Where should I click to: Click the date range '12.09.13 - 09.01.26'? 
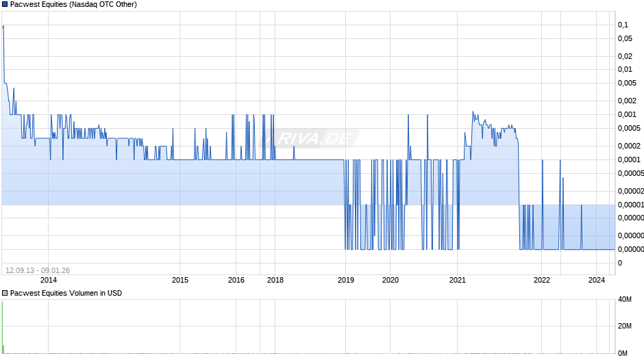point(38,270)
